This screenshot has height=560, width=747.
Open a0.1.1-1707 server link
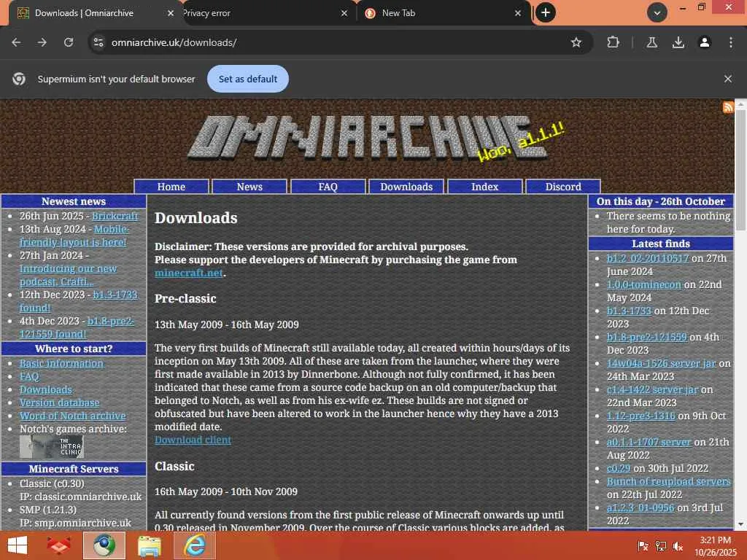coord(649,442)
